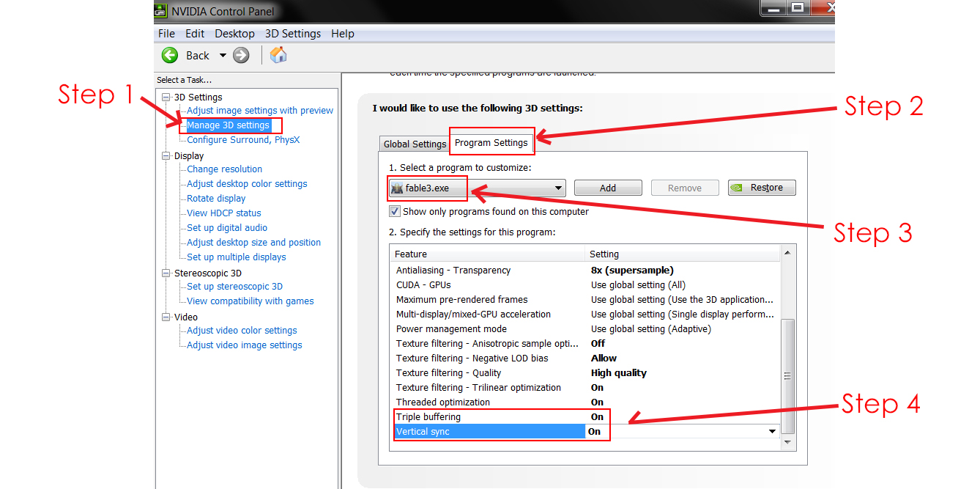
Task: Select the Antialiasing - Transparency row
Action: [x=585, y=271]
